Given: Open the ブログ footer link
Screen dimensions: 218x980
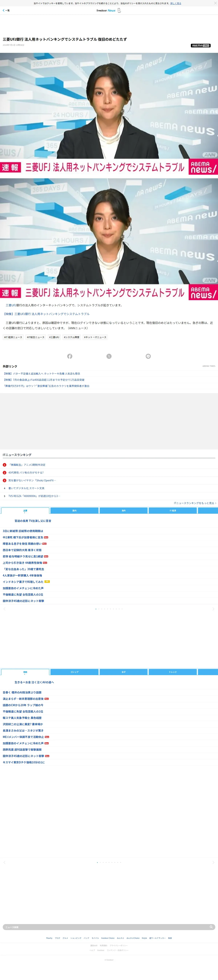Looking at the screenshot, I should pyautogui.click(x=57, y=938).
